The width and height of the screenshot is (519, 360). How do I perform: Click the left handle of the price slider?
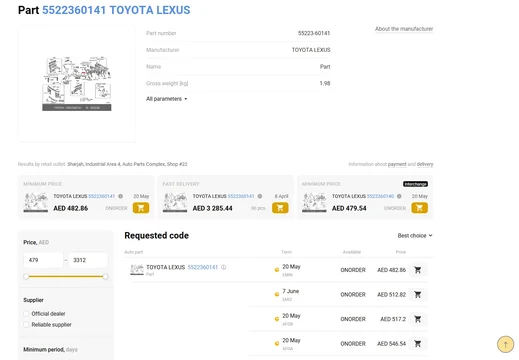(x=26, y=276)
